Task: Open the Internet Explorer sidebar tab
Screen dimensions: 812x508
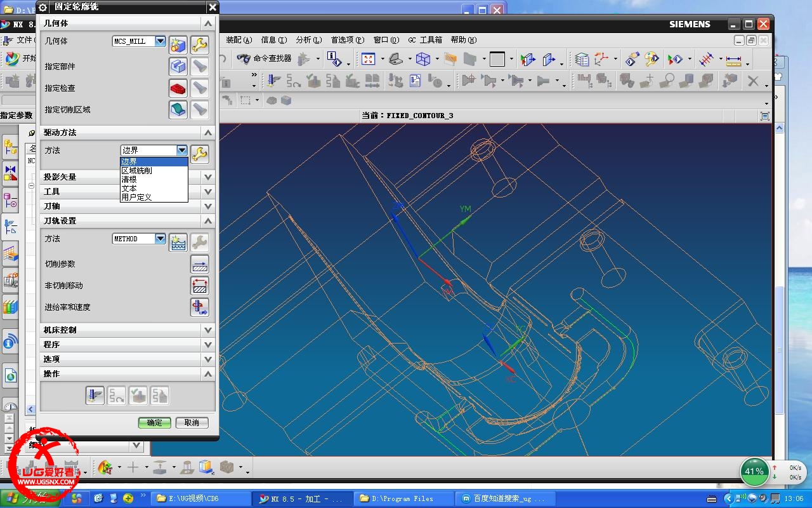Action: pyautogui.click(x=11, y=375)
